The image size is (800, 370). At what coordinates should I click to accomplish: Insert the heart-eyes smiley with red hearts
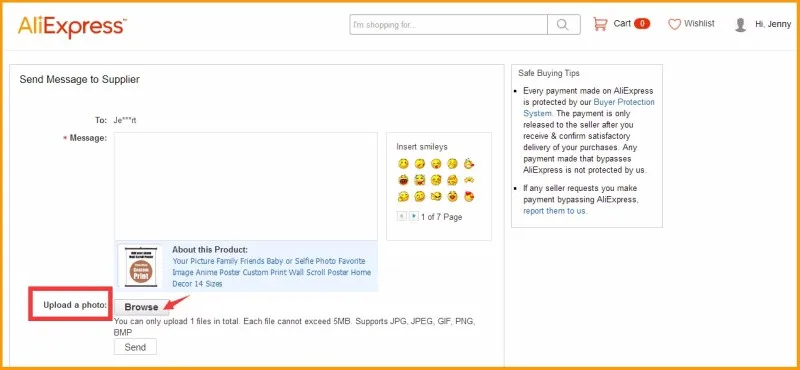(x=469, y=196)
